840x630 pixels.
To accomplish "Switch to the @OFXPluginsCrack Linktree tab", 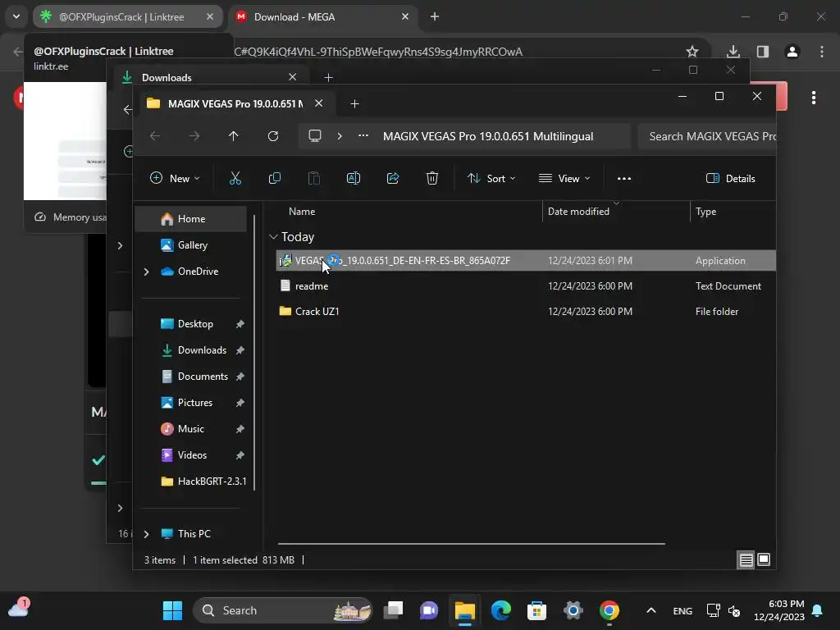I will click(x=127, y=16).
